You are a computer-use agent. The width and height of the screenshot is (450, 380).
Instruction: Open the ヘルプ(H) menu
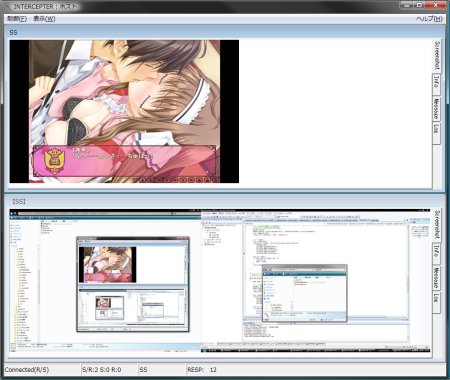(x=429, y=19)
